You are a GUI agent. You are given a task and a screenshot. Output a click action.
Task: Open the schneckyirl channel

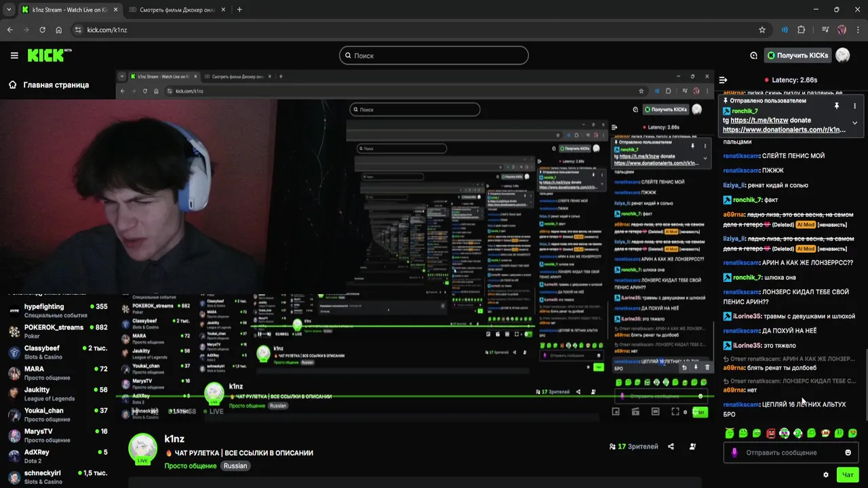coord(57,477)
